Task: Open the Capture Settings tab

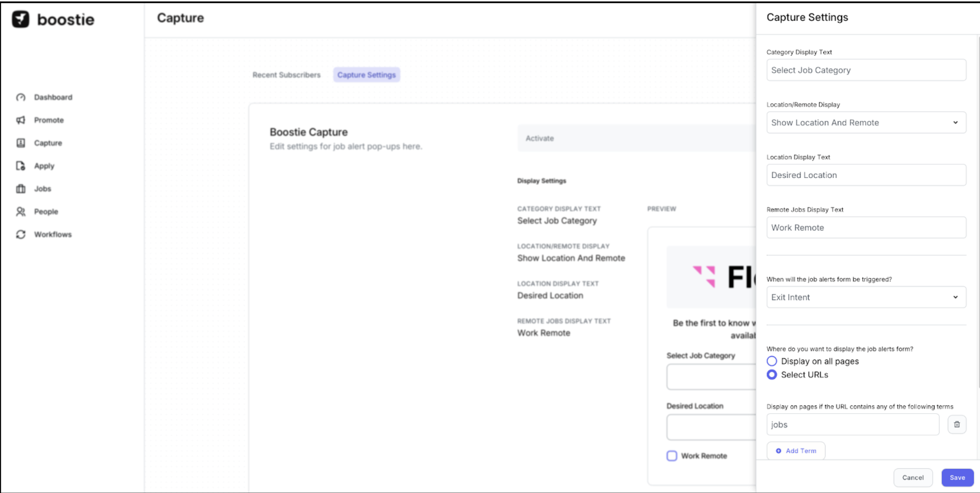Action: [366, 75]
